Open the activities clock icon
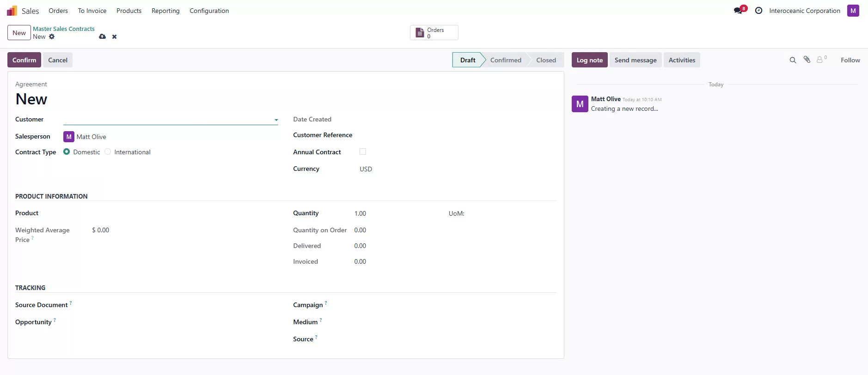868x375 pixels. (x=758, y=11)
